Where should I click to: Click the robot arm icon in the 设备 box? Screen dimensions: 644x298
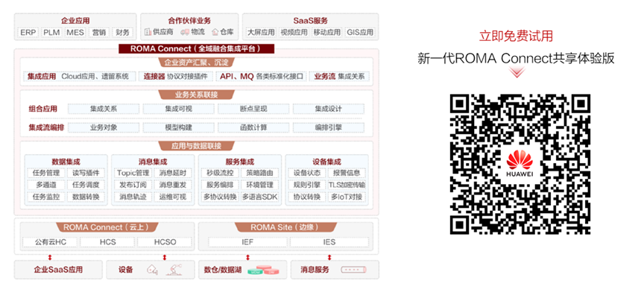[174, 270]
